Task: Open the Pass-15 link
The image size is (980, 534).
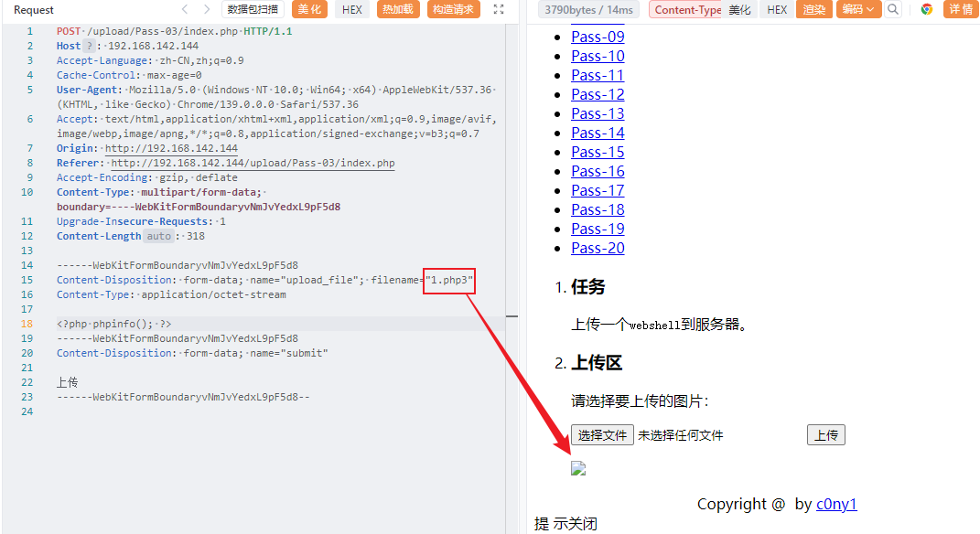Action: tap(598, 153)
